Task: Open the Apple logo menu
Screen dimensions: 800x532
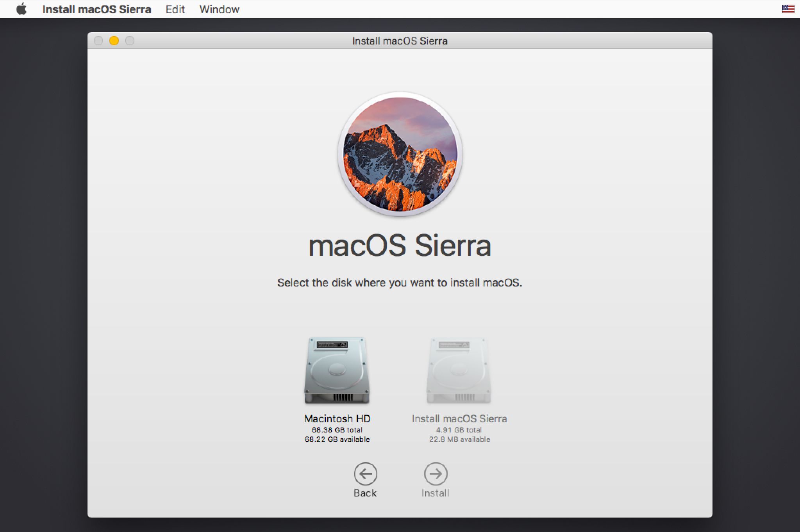Action: pyautogui.click(x=21, y=9)
